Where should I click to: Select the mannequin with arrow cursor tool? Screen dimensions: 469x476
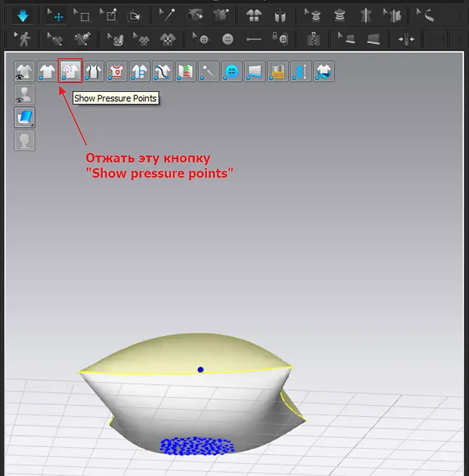(313, 15)
